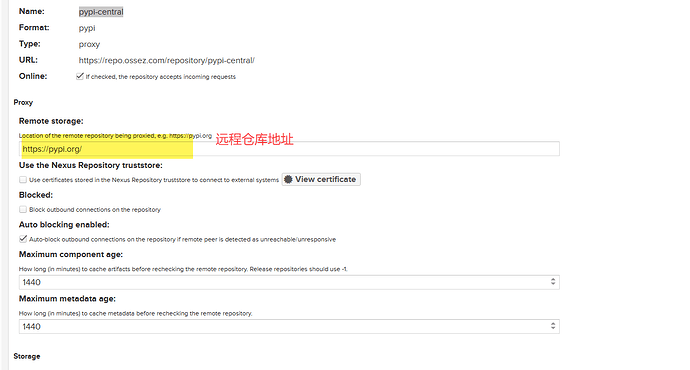
Task: Adjust the Maximum metadata age spinner arrows
Action: coord(553,326)
